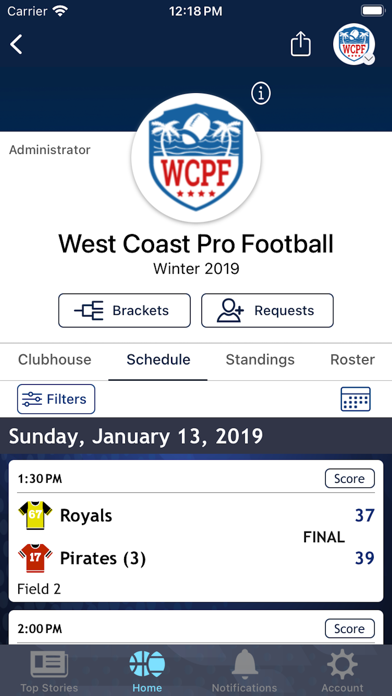Open the Filters button

coord(56,399)
